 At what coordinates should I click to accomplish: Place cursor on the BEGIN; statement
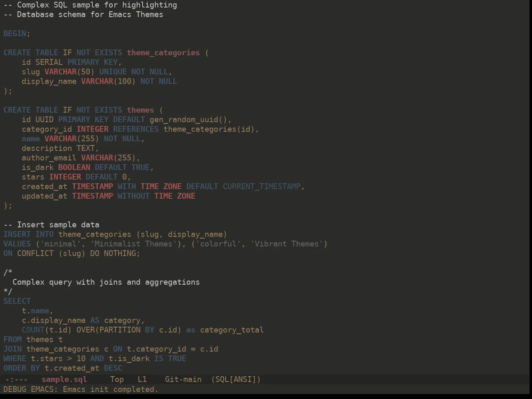(17, 34)
